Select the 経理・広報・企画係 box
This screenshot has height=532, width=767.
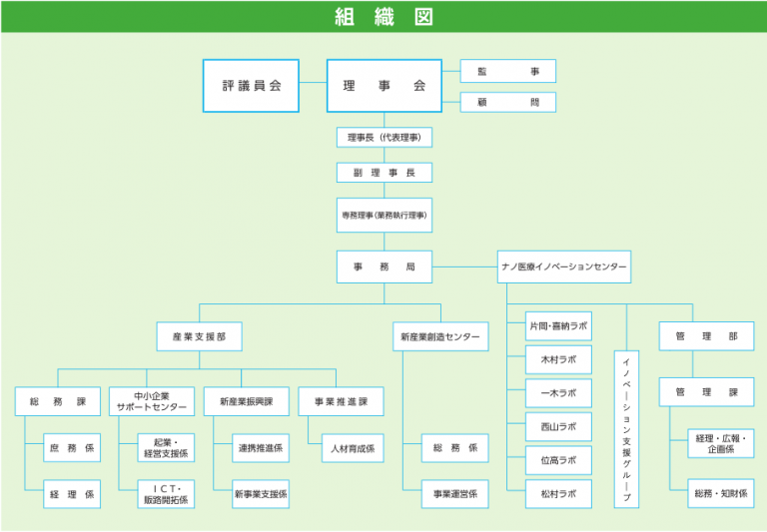coord(721,443)
